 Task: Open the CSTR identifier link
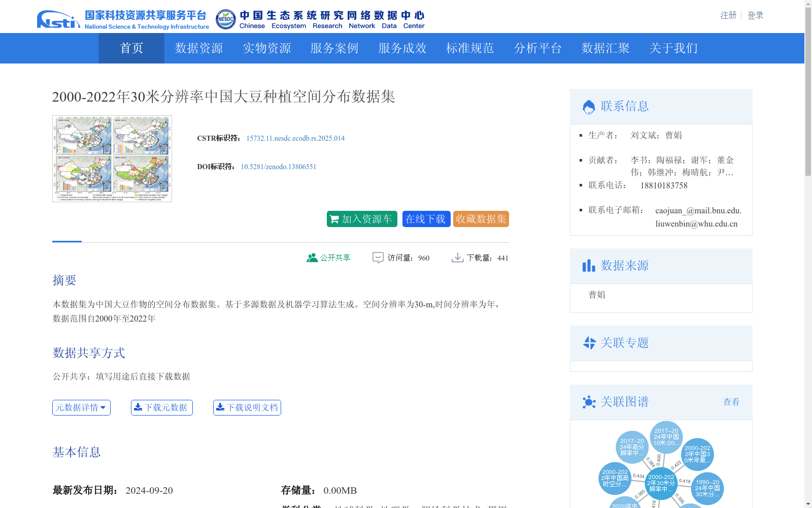tap(295, 138)
